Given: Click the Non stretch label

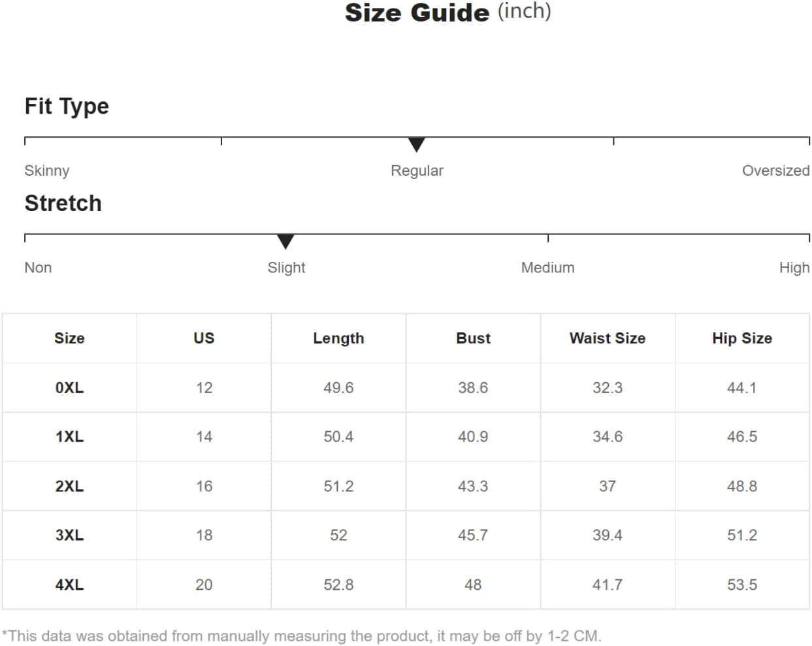Looking at the screenshot, I should tap(38, 268).
